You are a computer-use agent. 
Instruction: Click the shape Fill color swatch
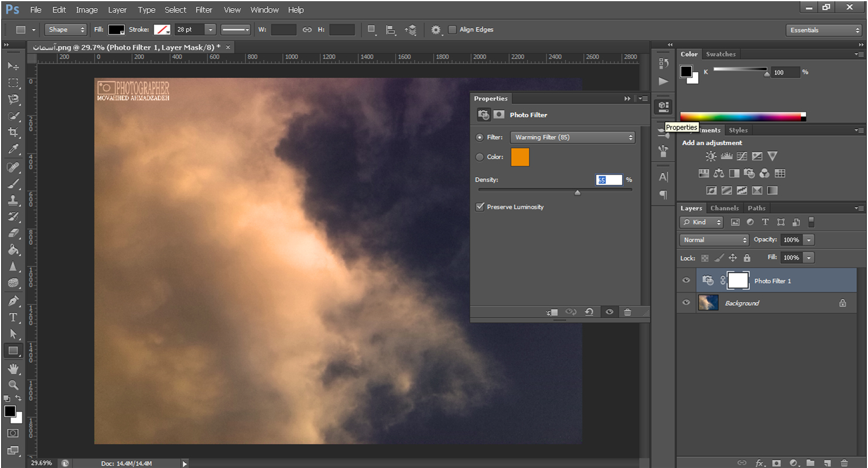117,29
